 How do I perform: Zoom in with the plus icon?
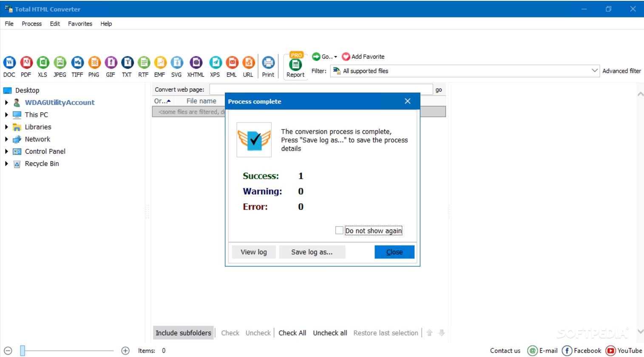click(125, 351)
